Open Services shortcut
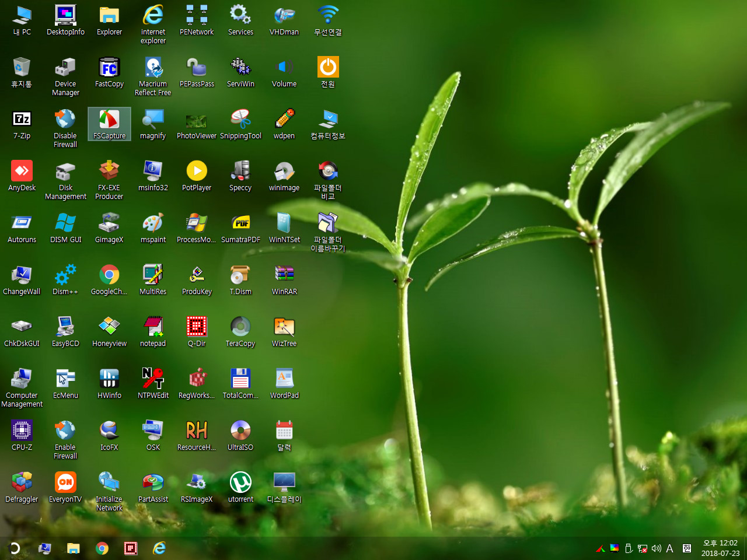 point(240,20)
